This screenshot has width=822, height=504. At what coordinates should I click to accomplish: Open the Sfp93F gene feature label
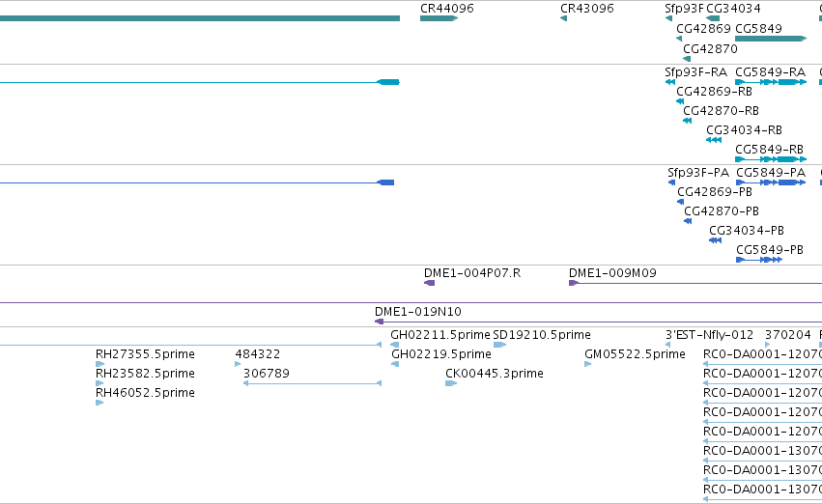coord(684,9)
